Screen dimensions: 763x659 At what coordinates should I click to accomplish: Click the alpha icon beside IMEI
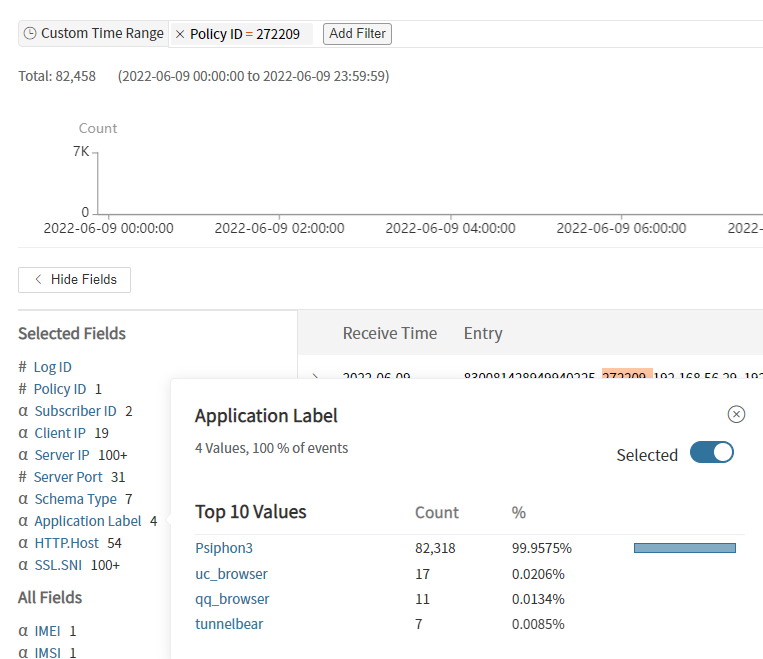[23, 631]
